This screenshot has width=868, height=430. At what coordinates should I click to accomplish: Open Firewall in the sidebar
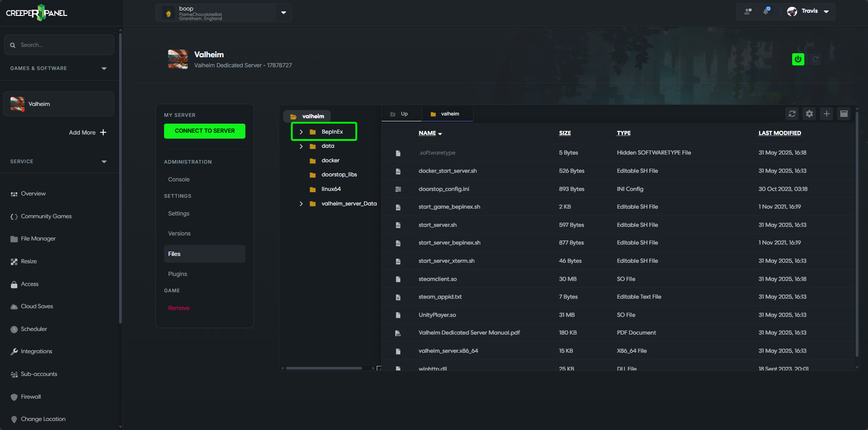25,397
